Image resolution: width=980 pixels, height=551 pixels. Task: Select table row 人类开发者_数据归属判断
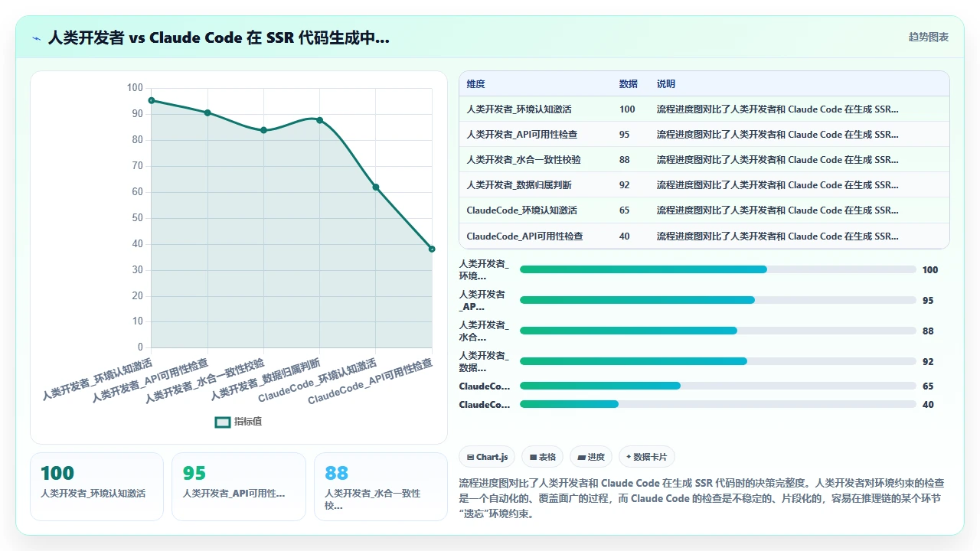704,185
